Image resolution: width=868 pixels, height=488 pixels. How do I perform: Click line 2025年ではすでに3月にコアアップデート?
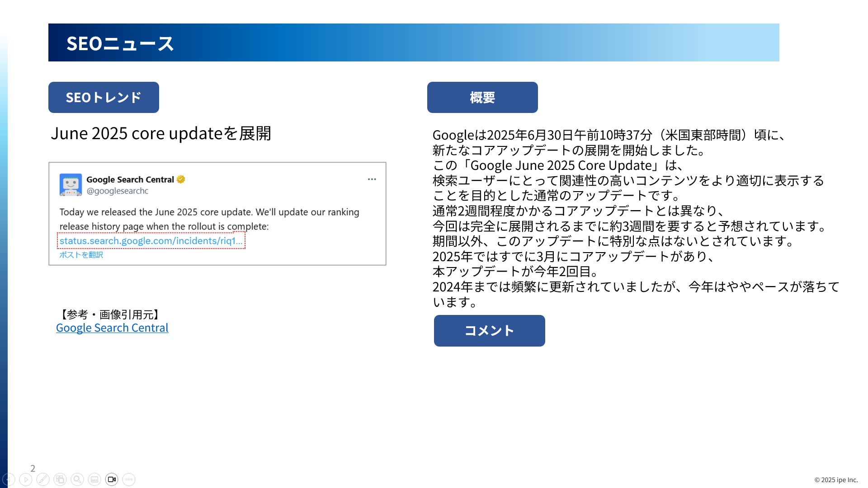coord(575,257)
